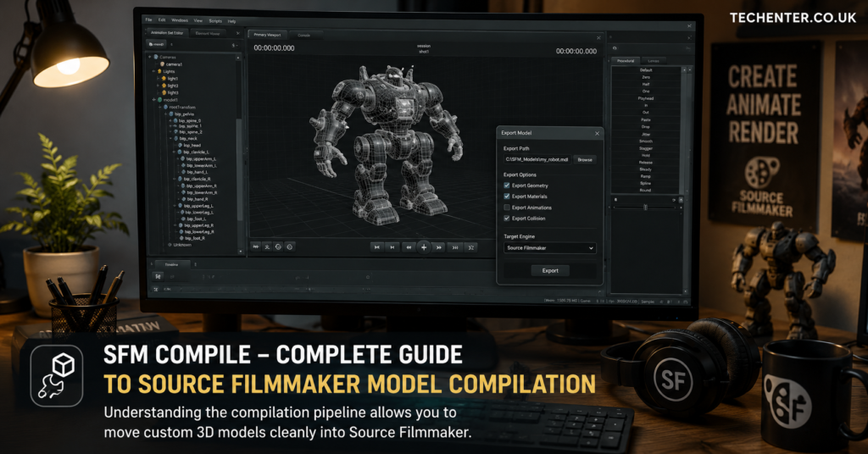Switch to the Primary Viewport tab
Screen dimensions: 868x454
pyautogui.click(x=267, y=35)
